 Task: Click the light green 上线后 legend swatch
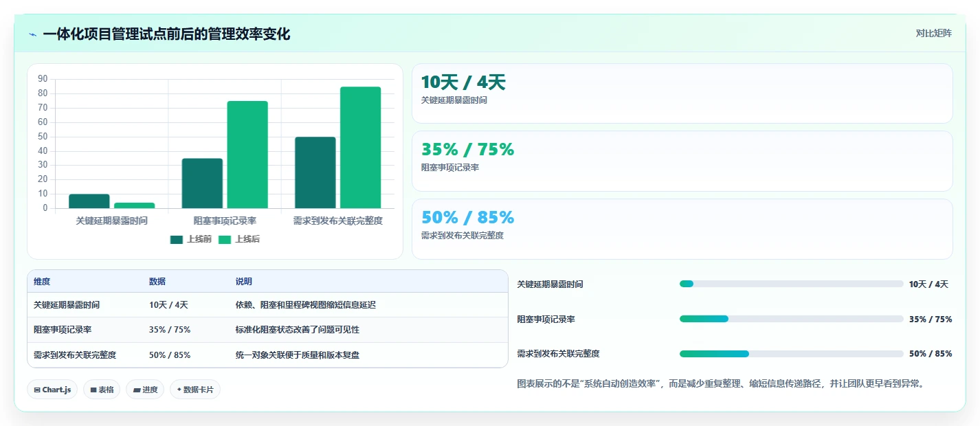[x=225, y=239]
